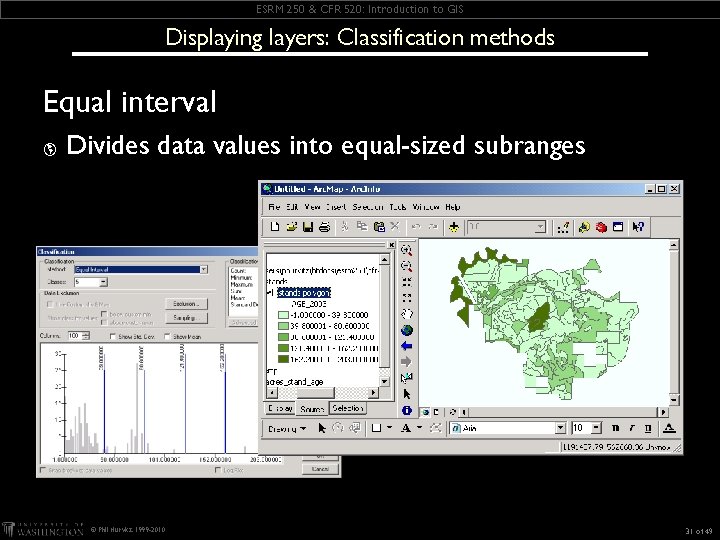
Task: Click the New Map File icon
Action: [275, 227]
